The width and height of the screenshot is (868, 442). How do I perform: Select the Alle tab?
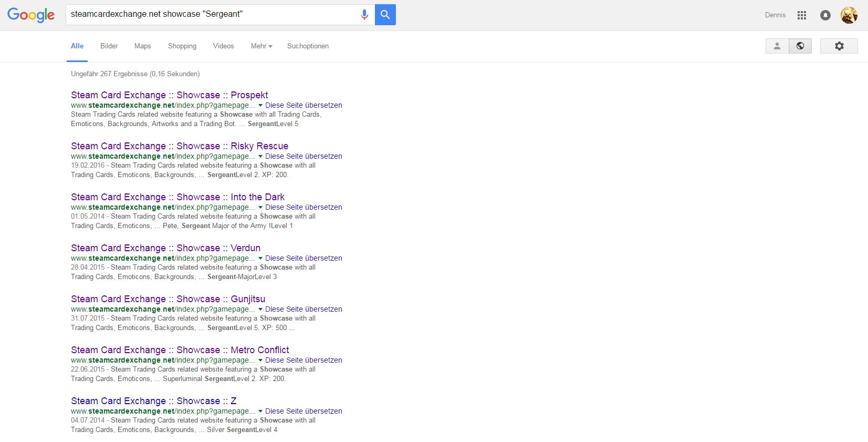[x=77, y=46]
